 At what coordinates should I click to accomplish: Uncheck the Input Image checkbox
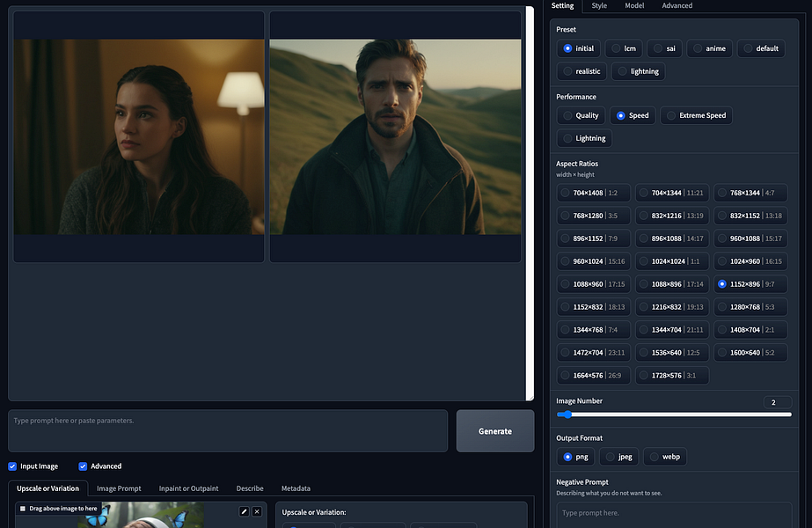12,466
